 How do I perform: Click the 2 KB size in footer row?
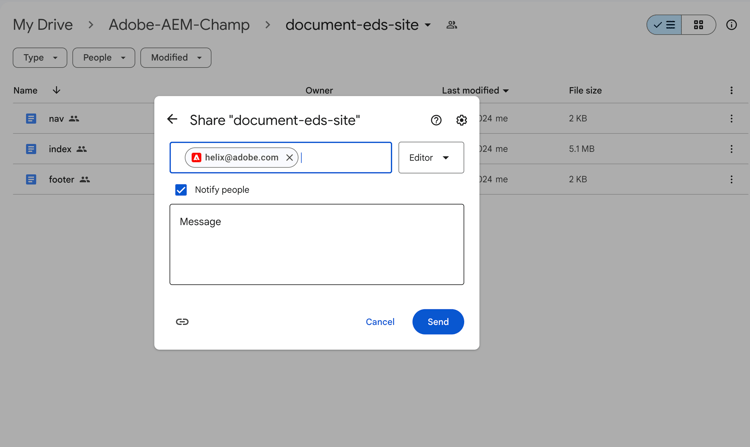[x=578, y=179]
